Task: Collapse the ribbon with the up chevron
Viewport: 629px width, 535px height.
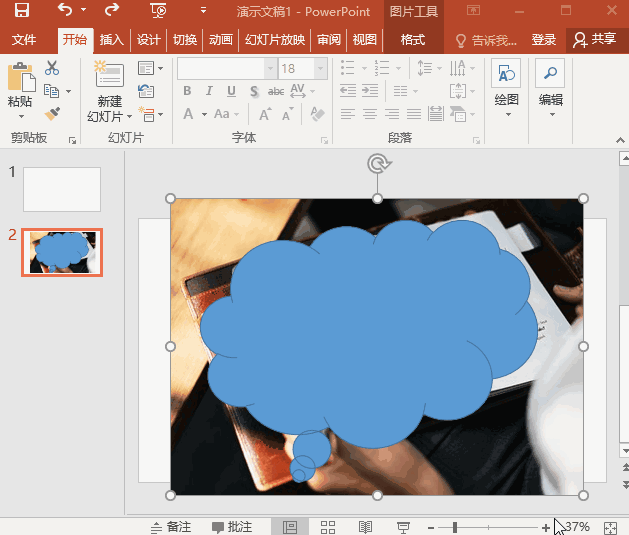Action: [x=620, y=140]
